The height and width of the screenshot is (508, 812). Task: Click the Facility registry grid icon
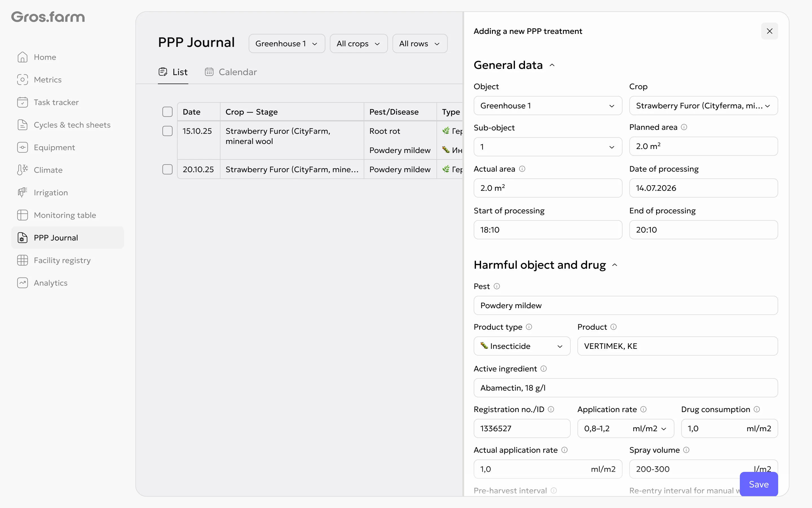[23, 260]
